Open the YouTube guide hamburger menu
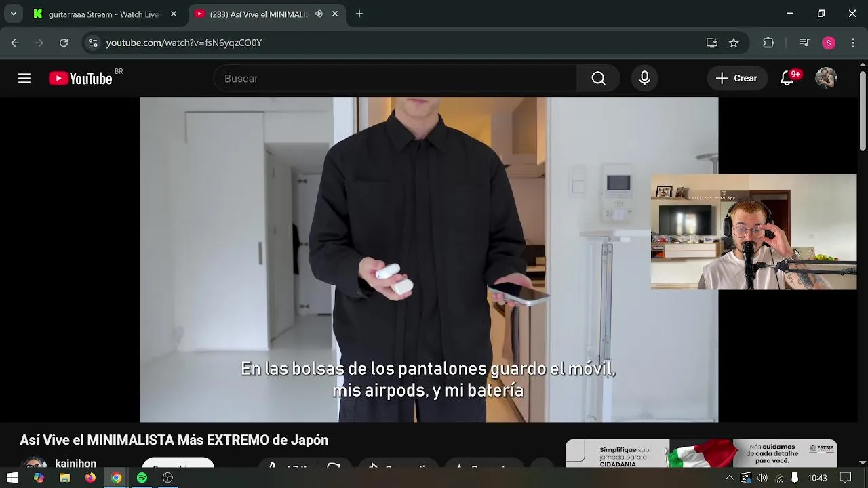This screenshot has height=488, width=868. point(24,79)
